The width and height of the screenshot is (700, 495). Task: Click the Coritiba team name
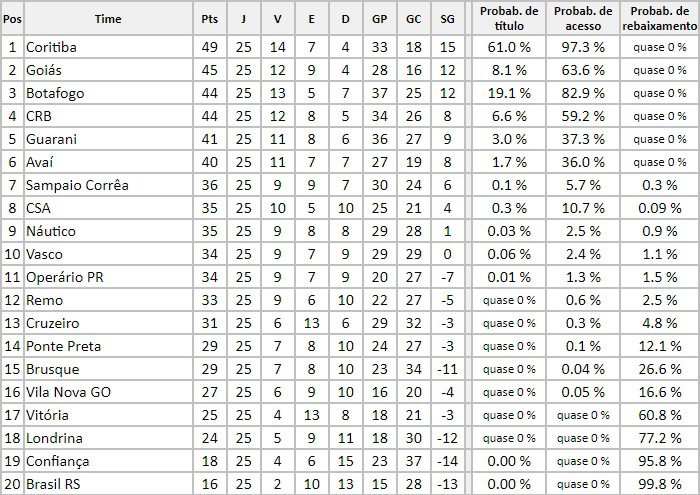54,47
